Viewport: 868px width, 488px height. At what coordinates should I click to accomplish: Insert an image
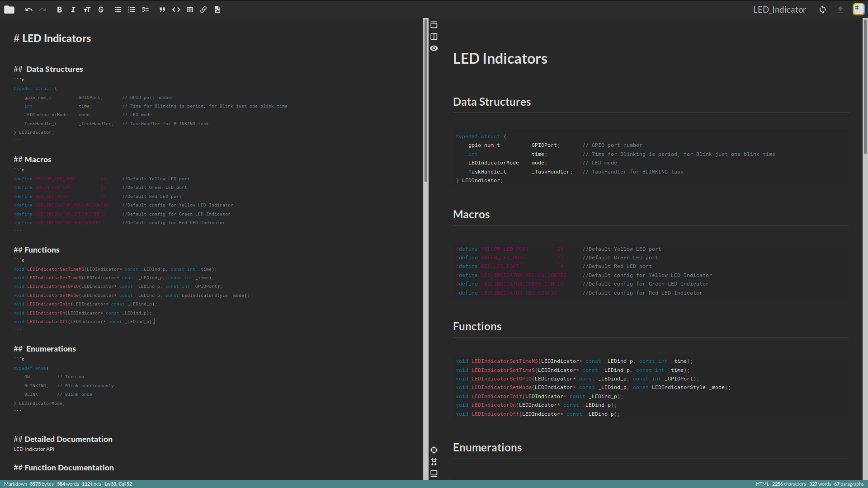click(x=217, y=9)
